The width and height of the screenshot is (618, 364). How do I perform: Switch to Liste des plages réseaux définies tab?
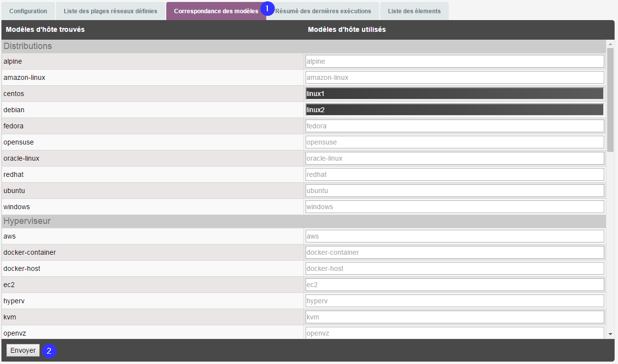(110, 11)
